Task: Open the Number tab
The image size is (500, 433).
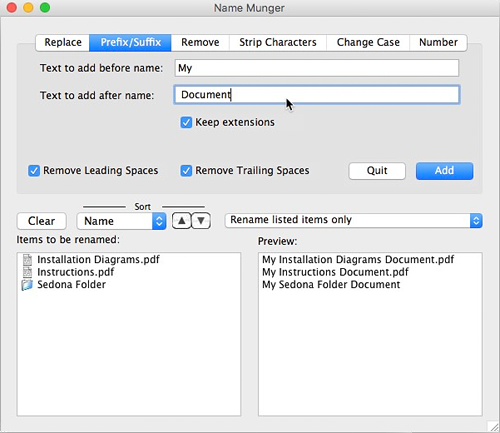Action: [x=438, y=42]
